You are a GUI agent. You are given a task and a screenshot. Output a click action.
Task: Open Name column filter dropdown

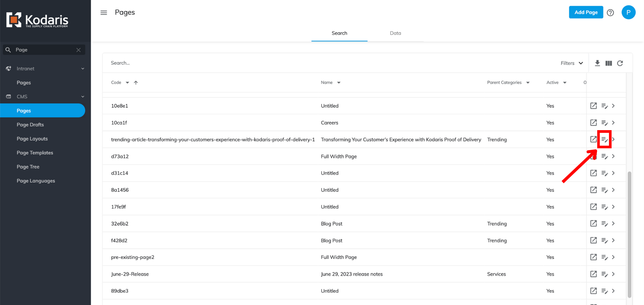coord(339,83)
